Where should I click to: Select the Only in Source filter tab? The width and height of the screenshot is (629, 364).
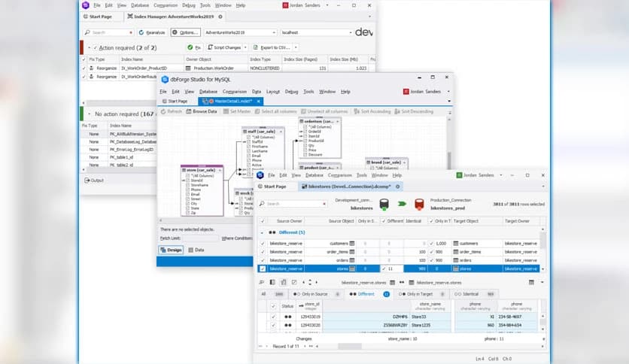click(x=316, y=294)
